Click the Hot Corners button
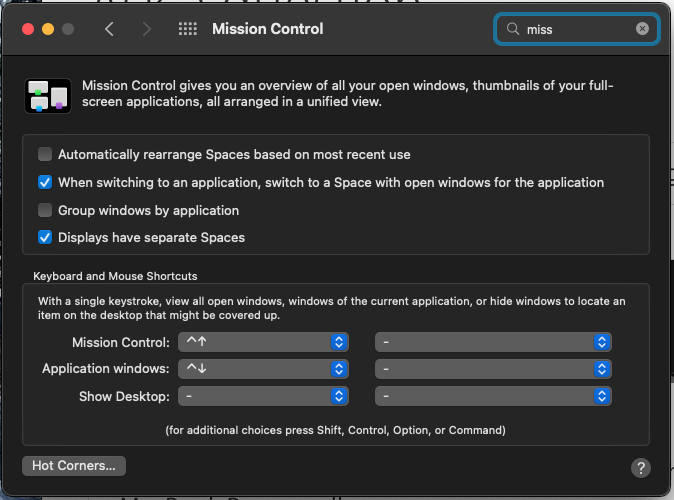Viewport: 674px width, 500px height. click(x=74, y=465)
